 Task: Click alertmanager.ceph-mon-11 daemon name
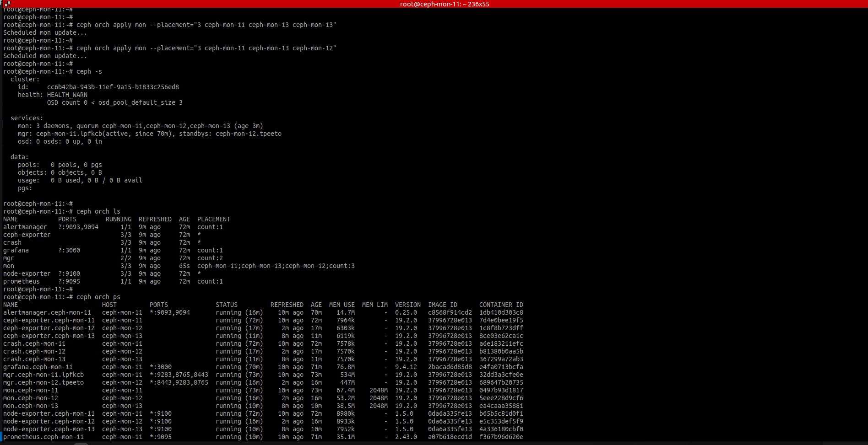(47, 312)
